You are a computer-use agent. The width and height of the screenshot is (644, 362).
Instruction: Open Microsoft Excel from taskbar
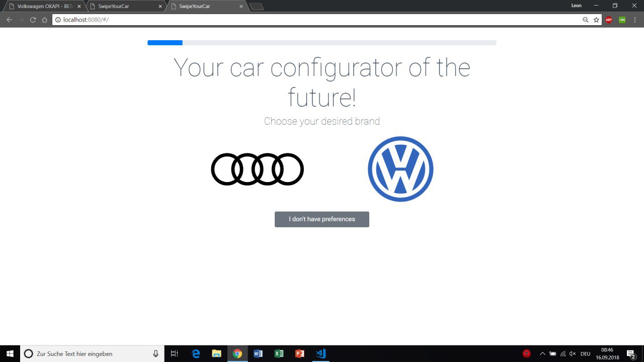point(279,353)
